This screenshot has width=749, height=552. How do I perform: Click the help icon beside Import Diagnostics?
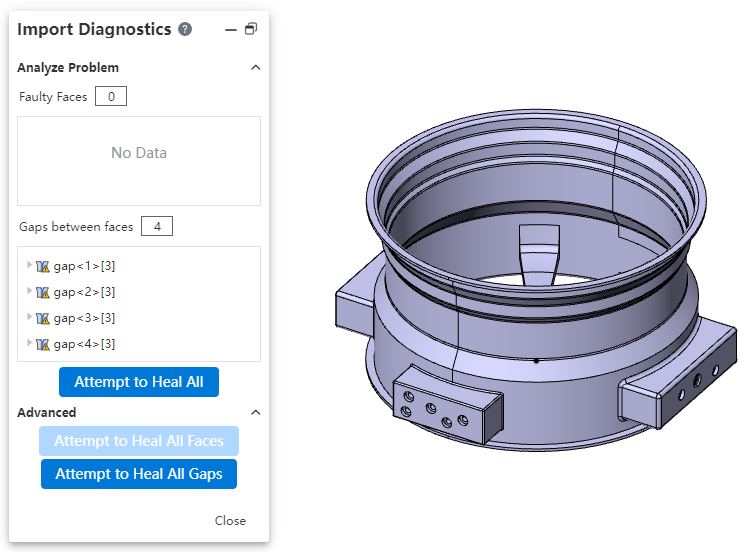tap(185, 30)
